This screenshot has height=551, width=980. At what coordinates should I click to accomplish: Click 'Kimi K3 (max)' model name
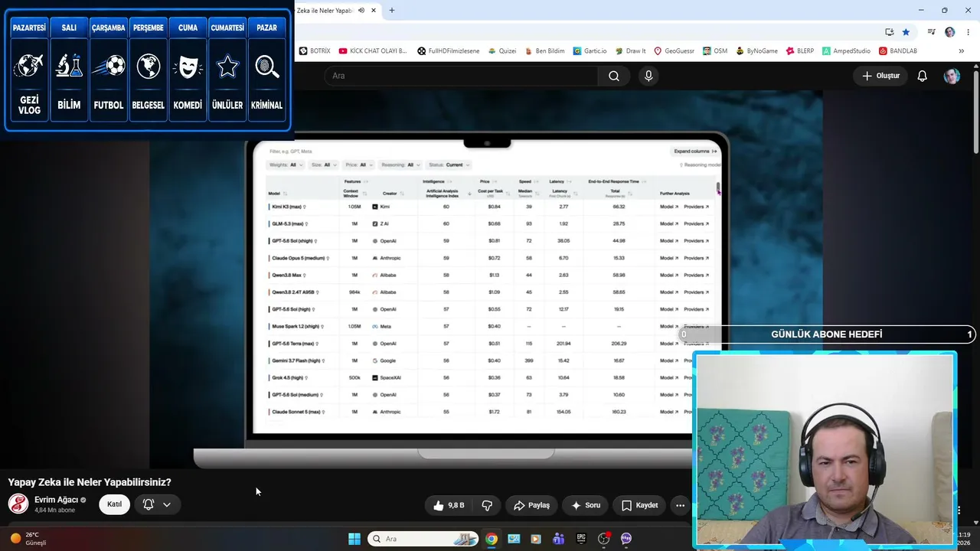click(x=287, y=207)
